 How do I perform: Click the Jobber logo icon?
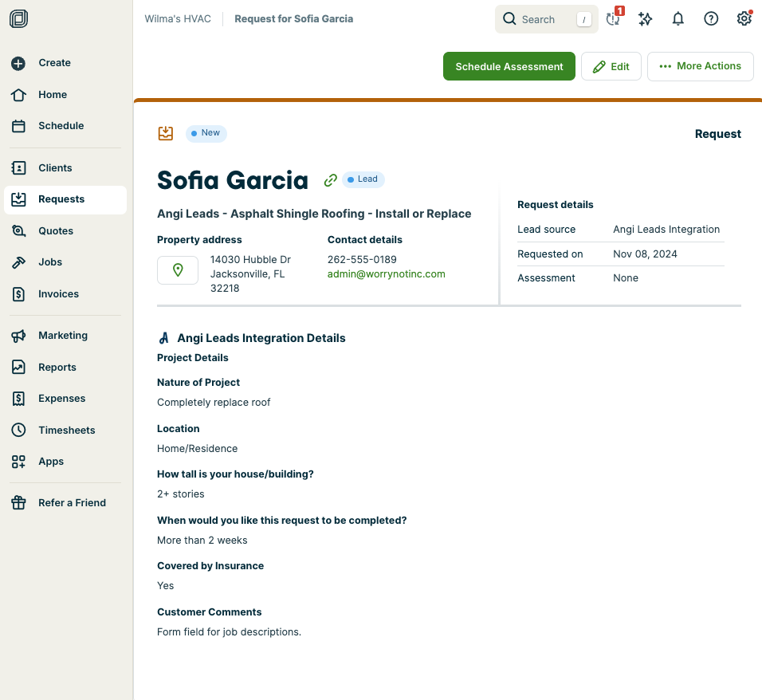pyautogui.click(x=19, y=19)
